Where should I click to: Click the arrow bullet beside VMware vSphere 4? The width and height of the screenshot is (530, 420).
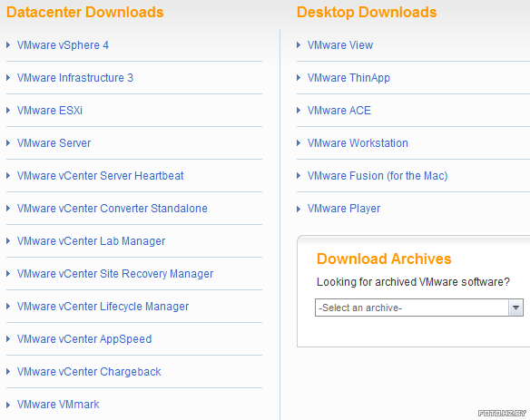[8, 45]
